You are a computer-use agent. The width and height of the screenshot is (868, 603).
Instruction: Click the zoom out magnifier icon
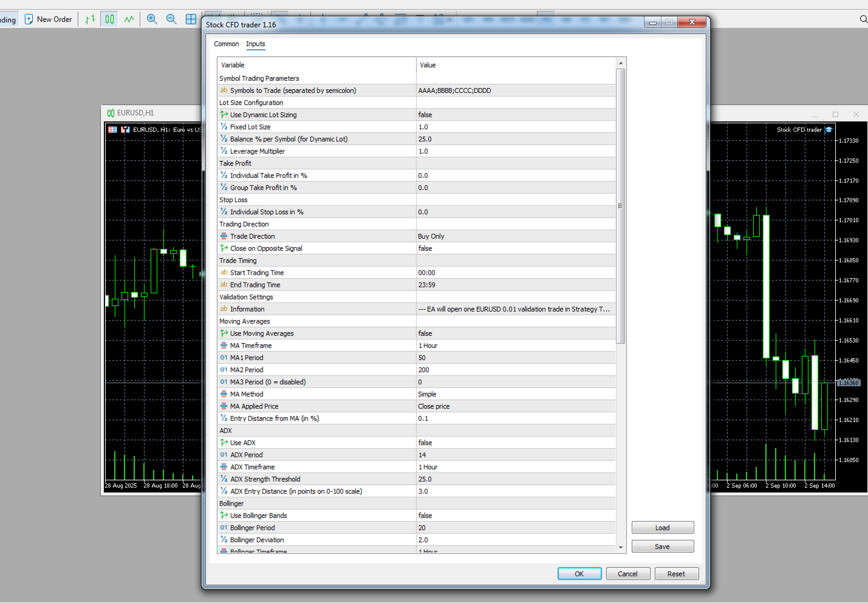[171, 19]
